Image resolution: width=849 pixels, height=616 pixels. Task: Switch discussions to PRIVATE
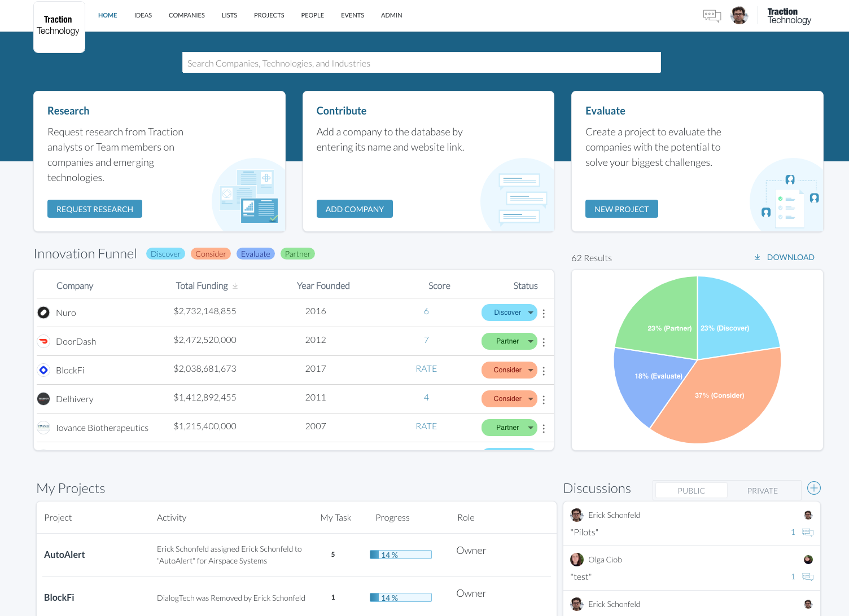tap(763, 491)
